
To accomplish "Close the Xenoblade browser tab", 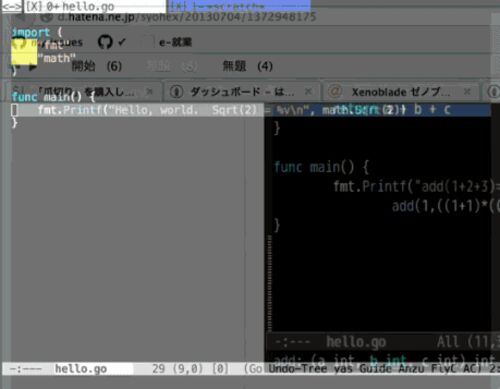I will tap(467, 91).
